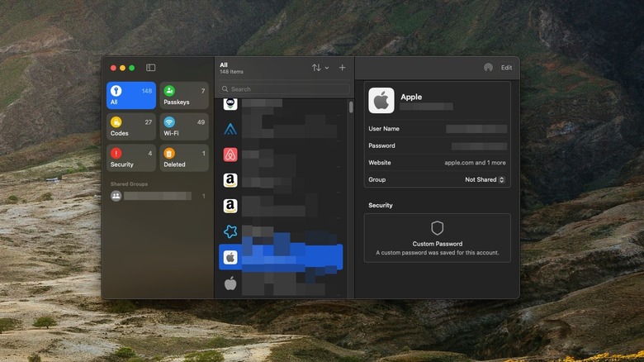Viewport: 644px width, 362px height.
Task: Click the plus icon to add a password
Action: (x=343, y=68)
